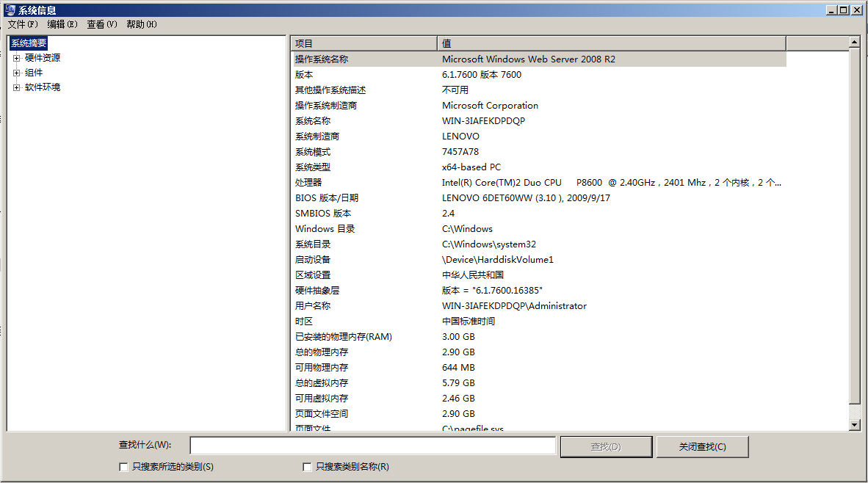Sort by the 值 column header
Screen dimensions: 868x483
coord(612,43)
